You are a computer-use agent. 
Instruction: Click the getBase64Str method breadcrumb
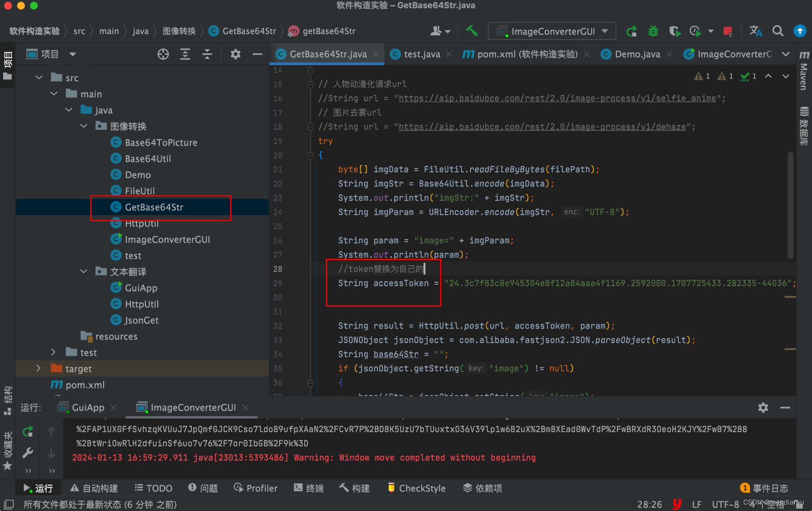[x=322, y=31]
